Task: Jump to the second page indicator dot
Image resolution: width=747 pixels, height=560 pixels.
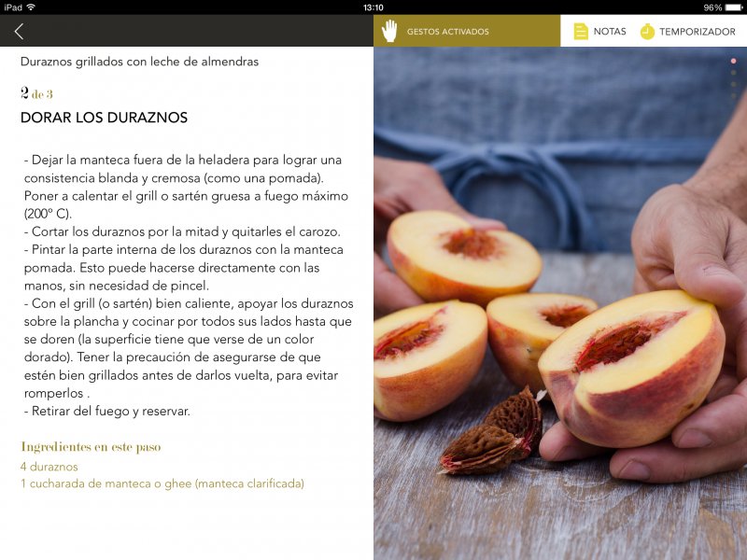Action: pyautogui.click(x=734, y=73)
